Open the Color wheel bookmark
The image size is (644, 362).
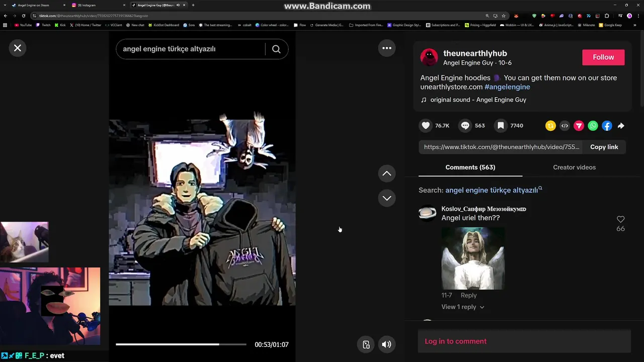click(x=272, y=25)
